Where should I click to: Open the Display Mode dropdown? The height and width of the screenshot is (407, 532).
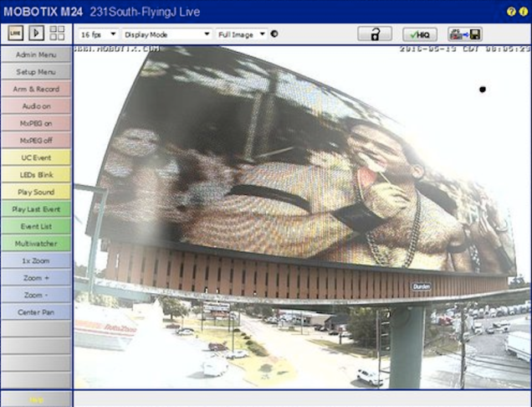pos(166,34)
